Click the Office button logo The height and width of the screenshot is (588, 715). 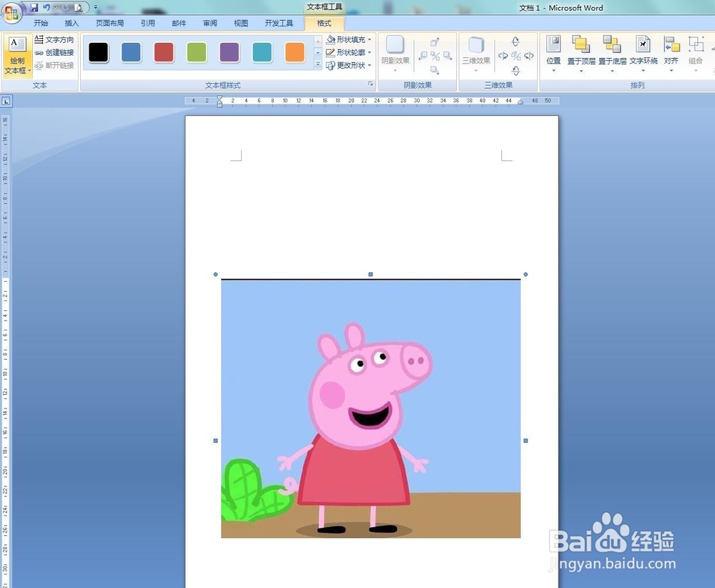point(12,12)
